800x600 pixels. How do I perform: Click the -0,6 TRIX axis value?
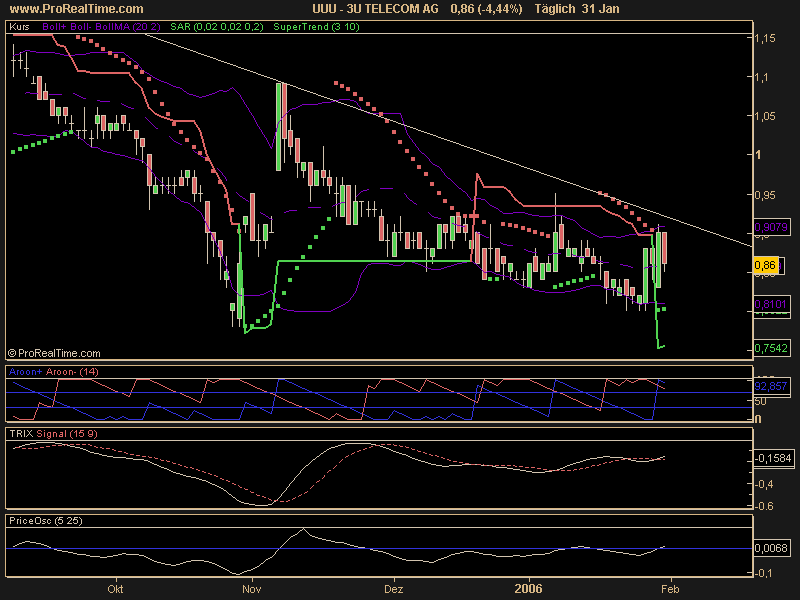(764, 506)
